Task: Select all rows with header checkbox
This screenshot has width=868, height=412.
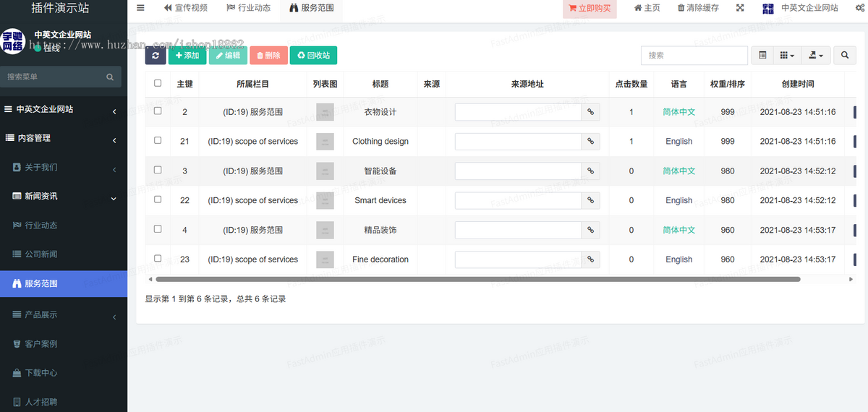Action: [158, 83]
